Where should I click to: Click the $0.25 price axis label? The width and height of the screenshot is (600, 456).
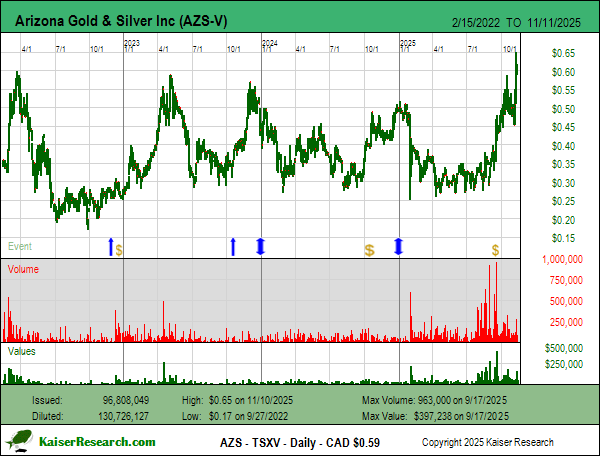coord(563,202)
